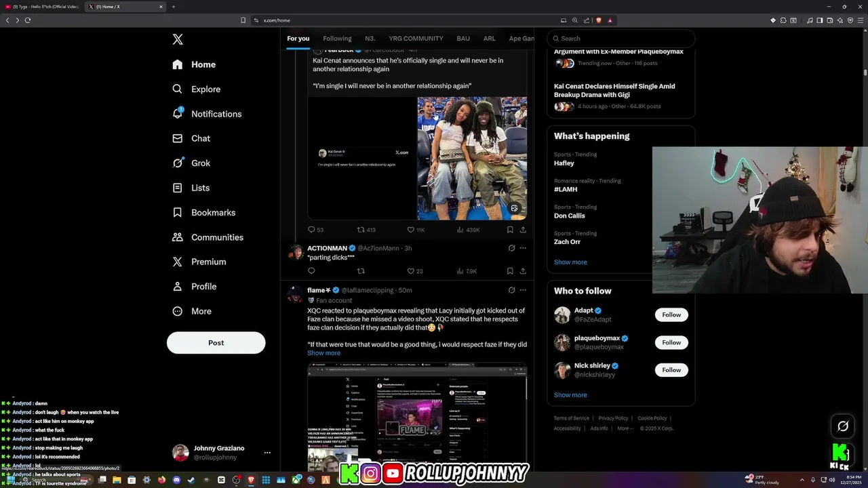This screenshot has width=868, height=488.
Task: Open Lists in the sidebar
Action: (x=191, y=188)
